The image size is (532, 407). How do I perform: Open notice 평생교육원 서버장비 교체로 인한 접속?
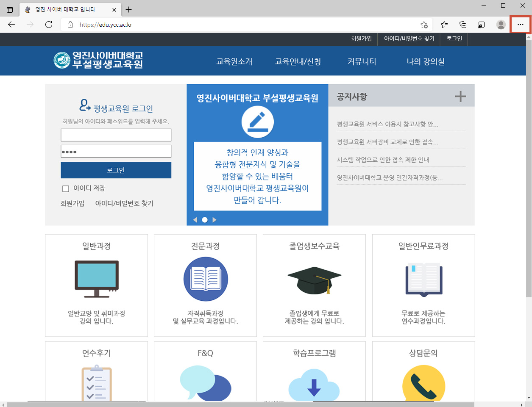coord(387,142)
